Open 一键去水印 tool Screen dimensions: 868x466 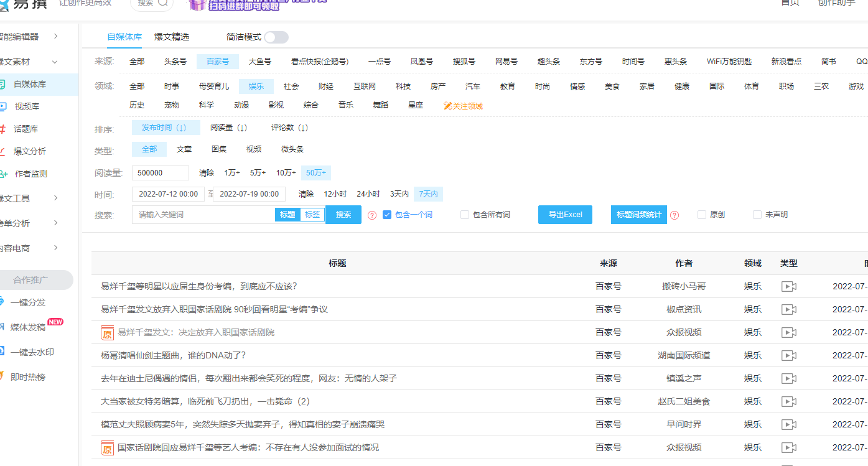[32, 352]
